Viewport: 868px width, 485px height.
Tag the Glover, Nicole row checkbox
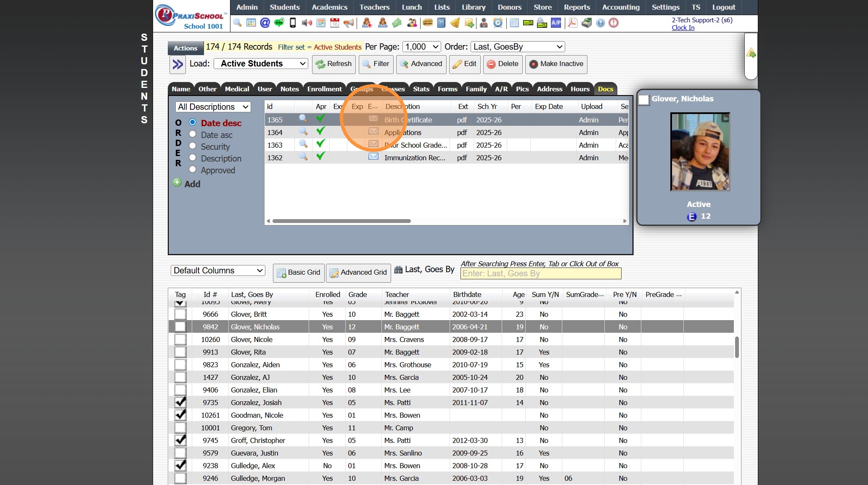pos(180,339)
